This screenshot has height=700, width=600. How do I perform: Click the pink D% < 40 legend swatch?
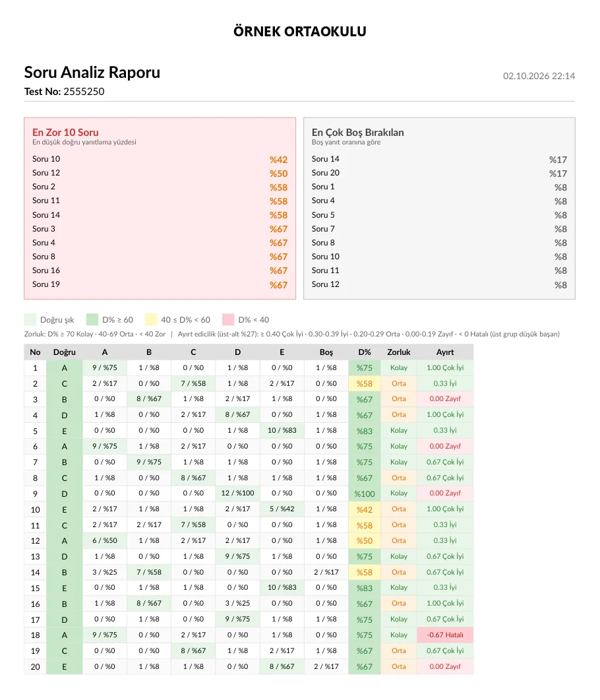coord(228,319)
